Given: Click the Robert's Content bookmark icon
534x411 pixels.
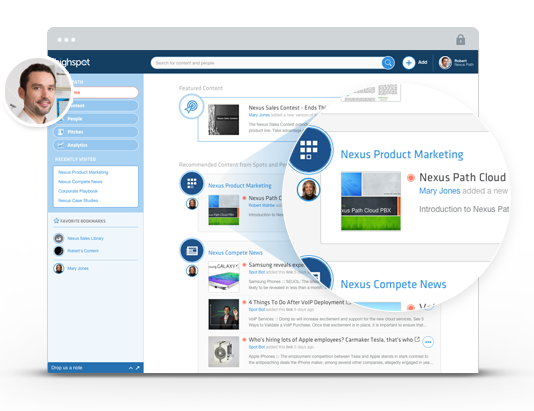Looking at the screenshot, I should 59,251.
